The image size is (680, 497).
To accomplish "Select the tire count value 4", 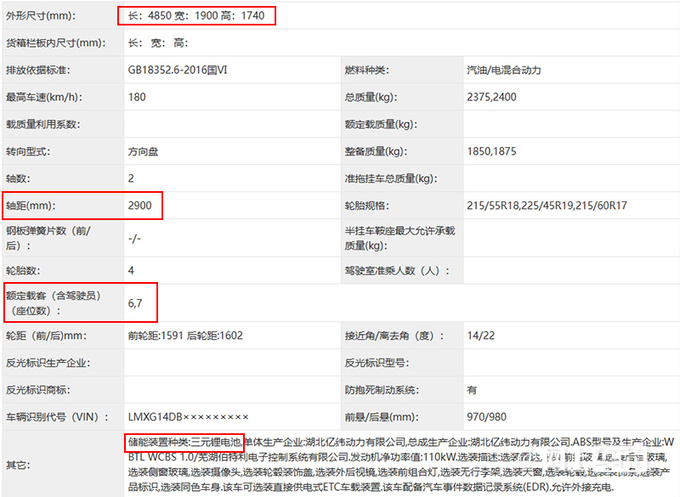I will 131,271.
